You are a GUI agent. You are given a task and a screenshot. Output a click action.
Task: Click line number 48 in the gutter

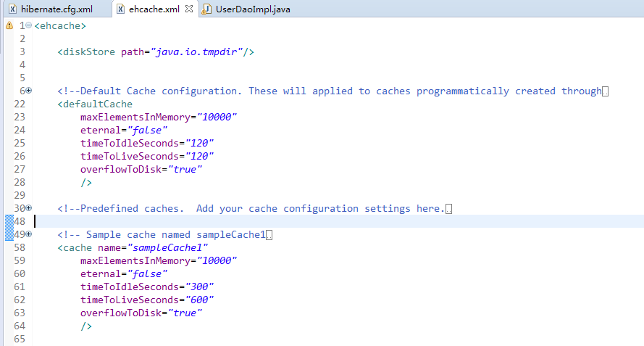(20, 221)
